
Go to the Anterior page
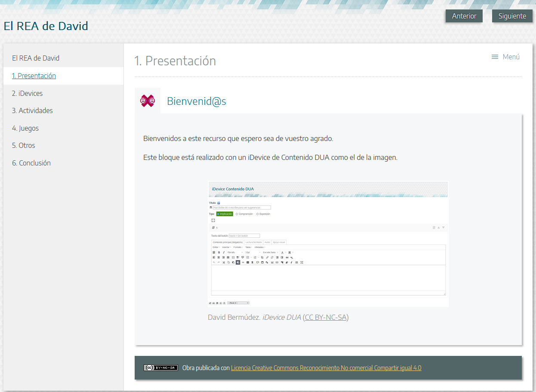pyautogui.click(x=464, y=16)
